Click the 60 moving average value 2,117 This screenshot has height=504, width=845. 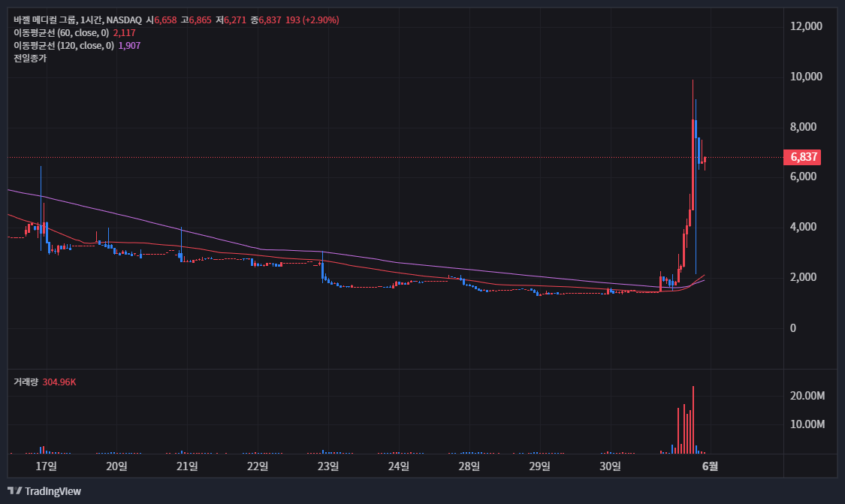(125, 33)
